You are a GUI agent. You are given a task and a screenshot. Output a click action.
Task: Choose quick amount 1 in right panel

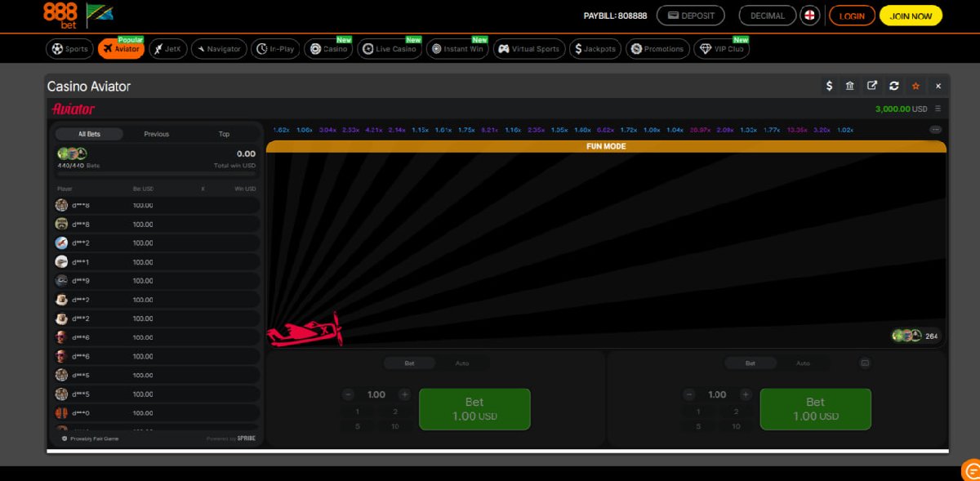click(698, 412)
